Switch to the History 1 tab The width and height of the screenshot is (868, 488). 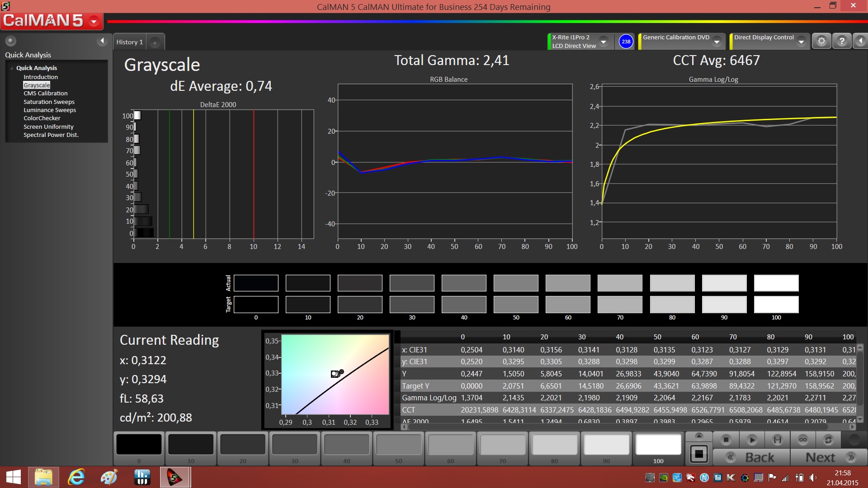coord(129,42)
